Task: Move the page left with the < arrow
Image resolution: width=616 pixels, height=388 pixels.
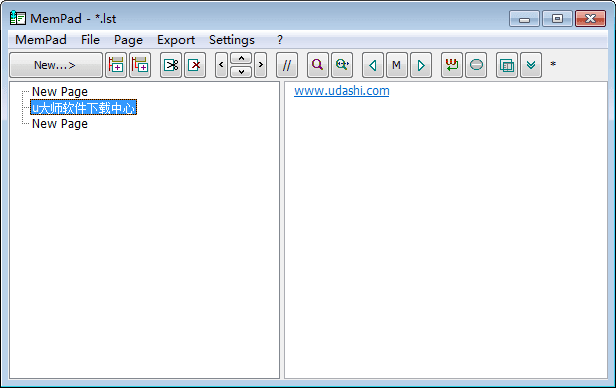Action: coord(221,65)
